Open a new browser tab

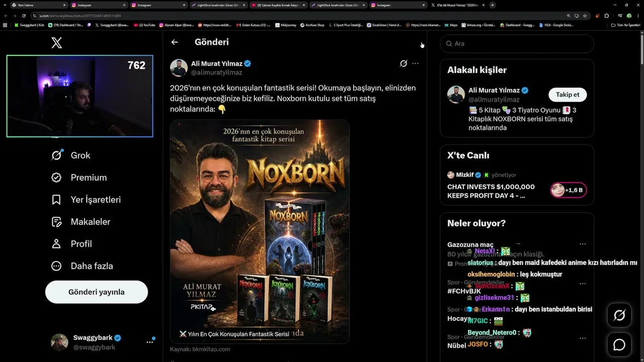493,5
